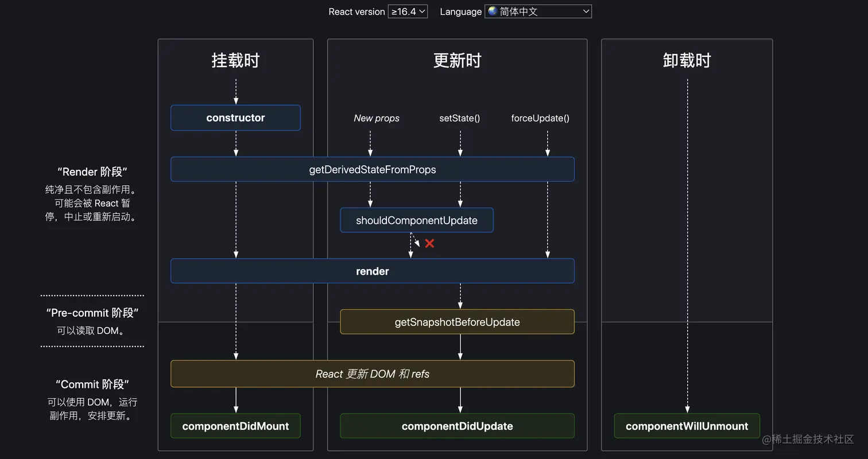Click the componentDidMount box
The image size is (868, 459).
[235, 426]
